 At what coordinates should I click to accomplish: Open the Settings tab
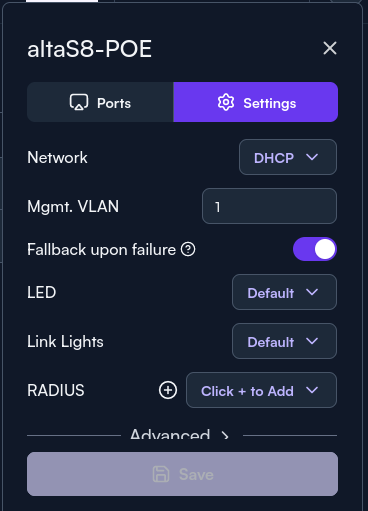click(256, 102)
